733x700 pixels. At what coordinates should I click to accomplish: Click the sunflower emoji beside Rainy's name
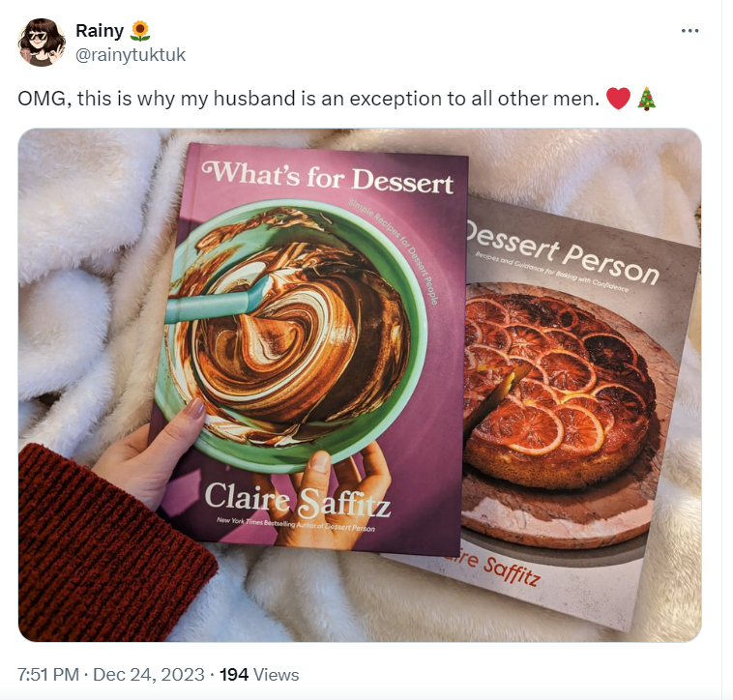click(140, 31)
